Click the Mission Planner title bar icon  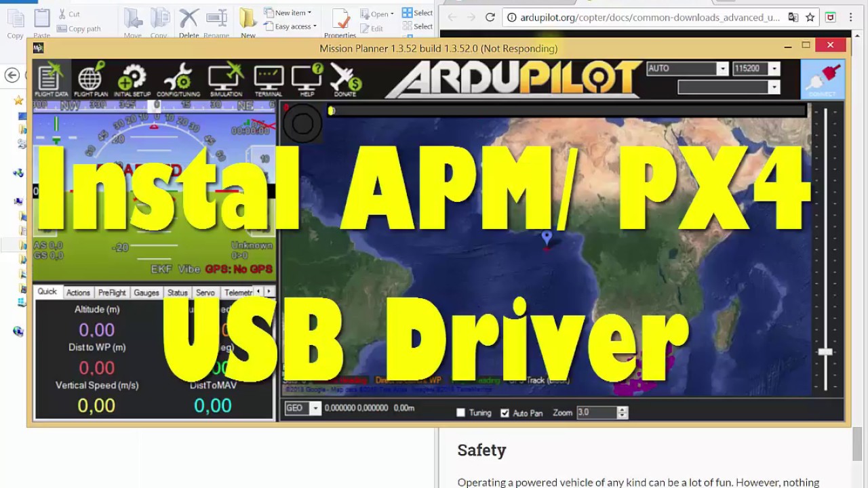[39, 48]
